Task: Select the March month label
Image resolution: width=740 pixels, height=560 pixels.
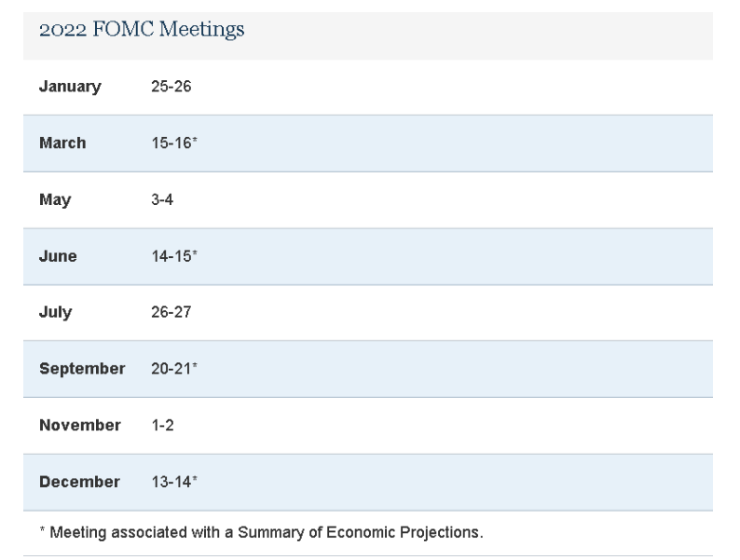Action: tap(62, 143)
